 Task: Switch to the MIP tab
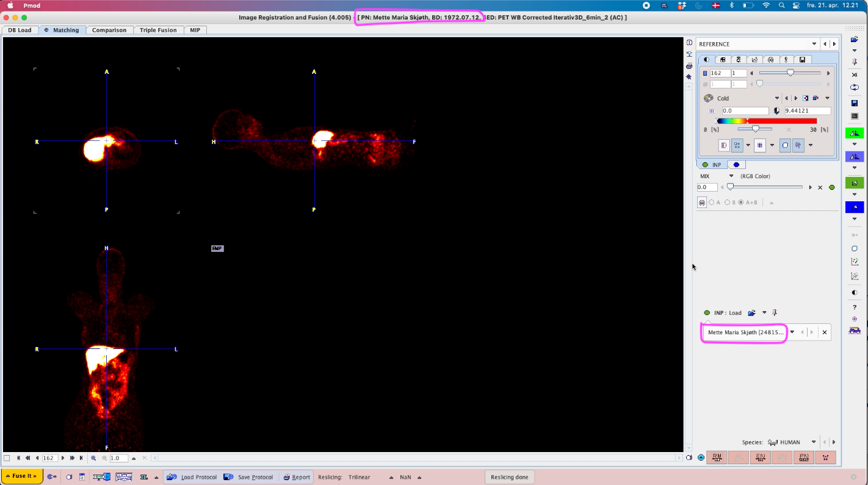pos(195,30)
